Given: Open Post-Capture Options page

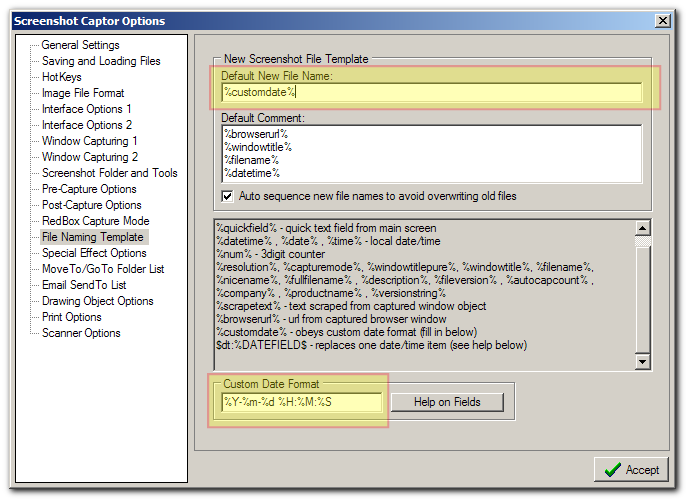Looking at the screenshot, I should pyautogui.click(x=91, y=205).
